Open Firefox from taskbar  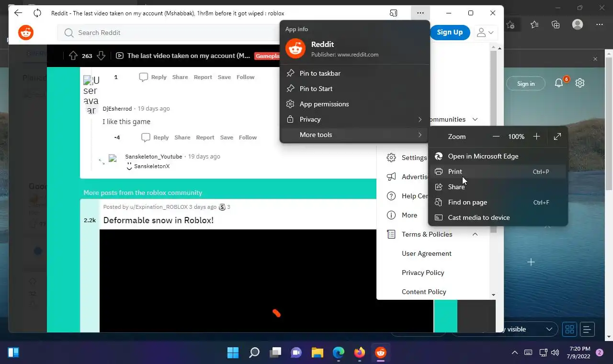coord(360,353)
